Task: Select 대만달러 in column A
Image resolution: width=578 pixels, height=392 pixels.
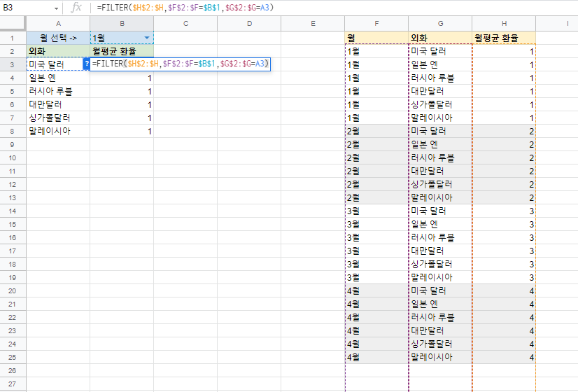Action: (x=58, y=104)
